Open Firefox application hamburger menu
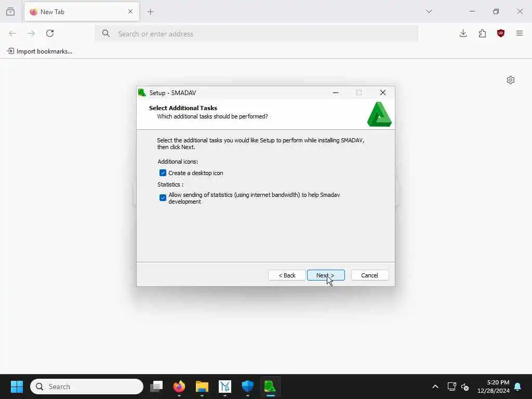 520,33
